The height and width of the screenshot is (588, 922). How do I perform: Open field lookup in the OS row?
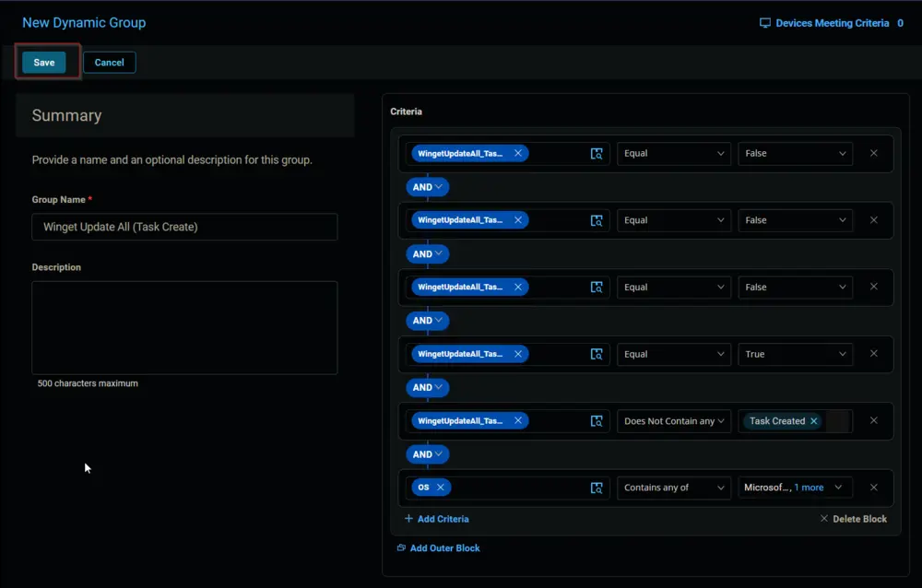(x=597, y=488)
